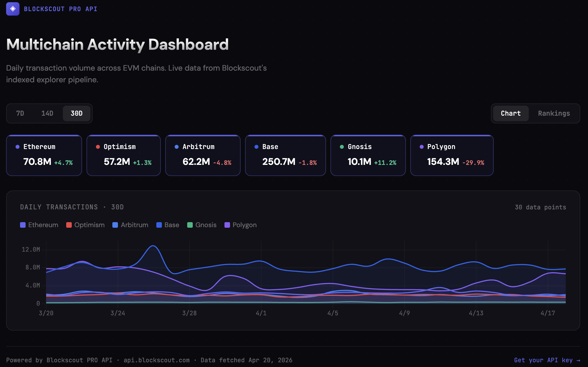
Task: Toggle Optimism red legend swatch
Action: [x=69, y=225]
